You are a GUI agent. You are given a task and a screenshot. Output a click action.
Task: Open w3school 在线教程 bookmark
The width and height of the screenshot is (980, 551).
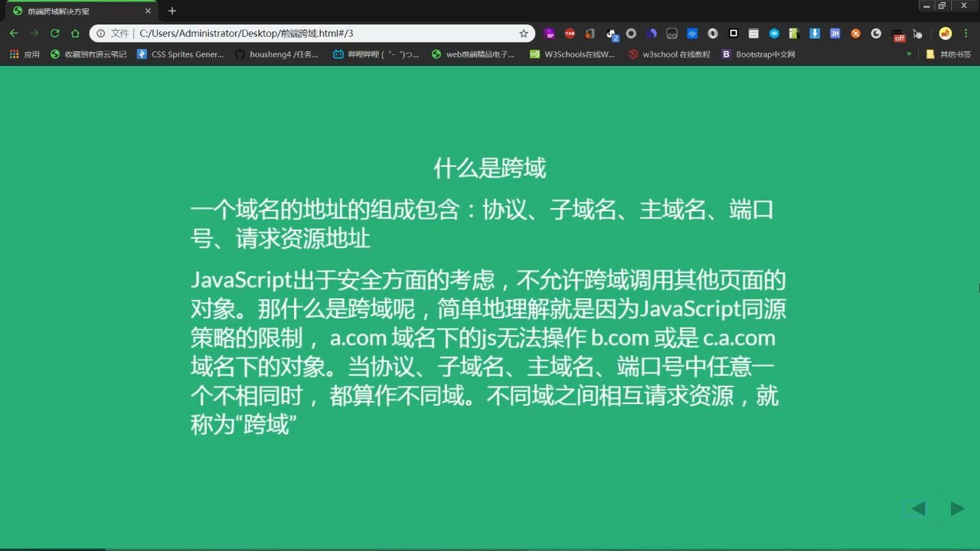(669, 54)
